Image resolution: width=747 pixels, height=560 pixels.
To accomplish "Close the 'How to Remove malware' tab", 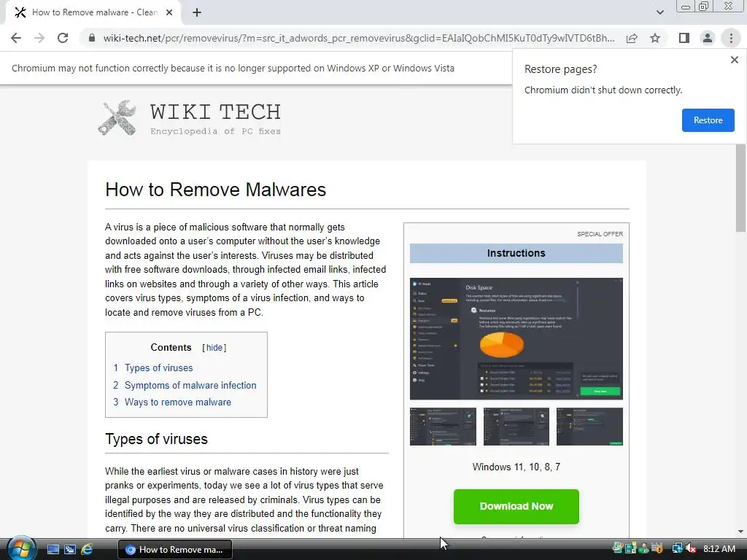I will click(x=169, y=12).
